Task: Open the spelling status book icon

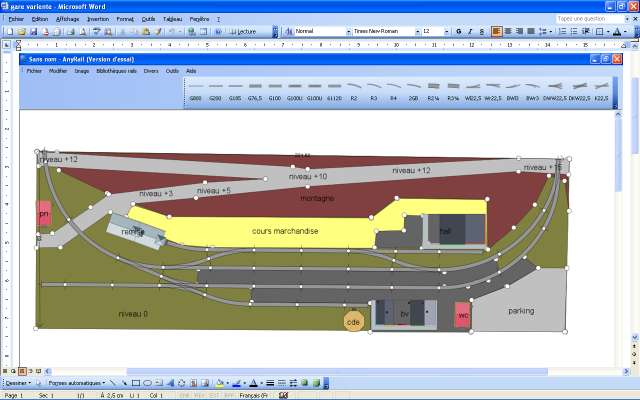Action: 284,396
